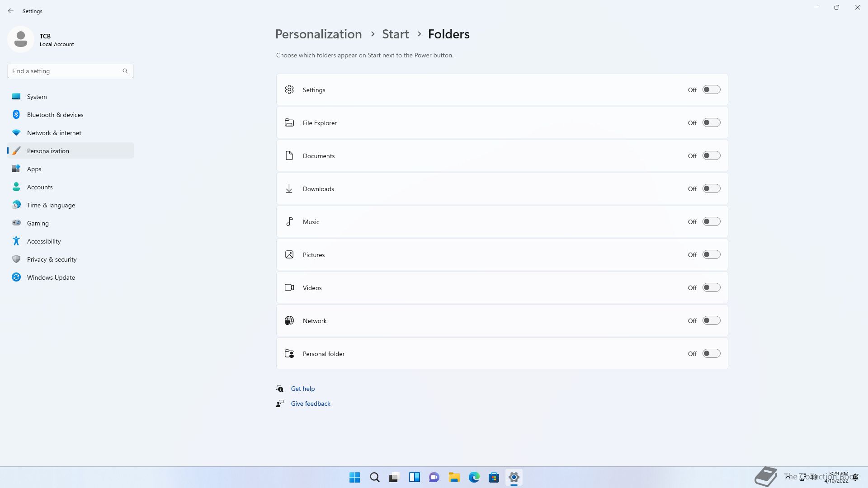Viewport: 868px width, 488px height.
Task: Switch on the Documents toggle
Action: (x=711, y=155)
